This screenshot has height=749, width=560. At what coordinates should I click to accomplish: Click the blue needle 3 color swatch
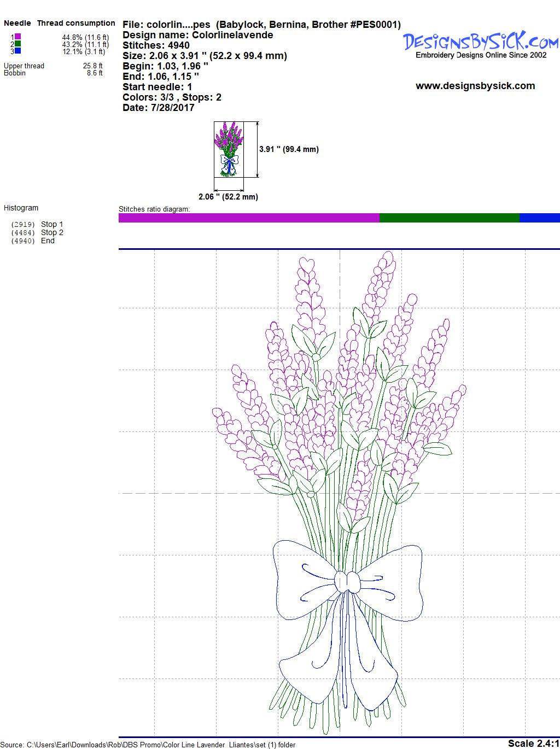(x=18, y=51)
